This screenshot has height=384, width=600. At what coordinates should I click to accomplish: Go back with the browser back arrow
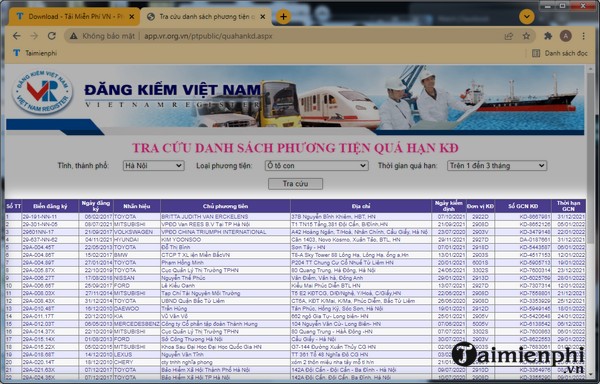coord(16,36)
